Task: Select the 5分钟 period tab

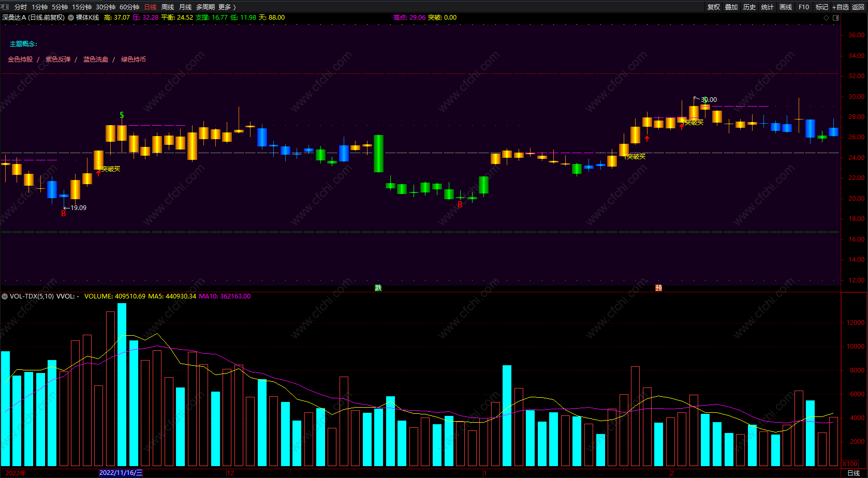Action: click(60, 7)
